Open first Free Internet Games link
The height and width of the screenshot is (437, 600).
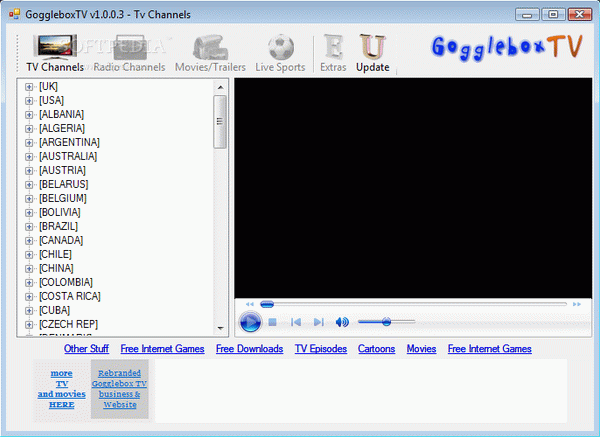click(162, 349)
